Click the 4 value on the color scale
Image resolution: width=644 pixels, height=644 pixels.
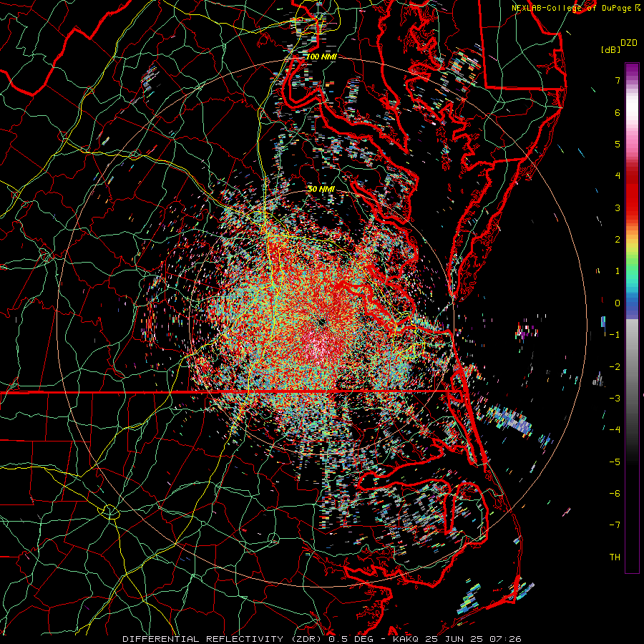tap(618, 176)
